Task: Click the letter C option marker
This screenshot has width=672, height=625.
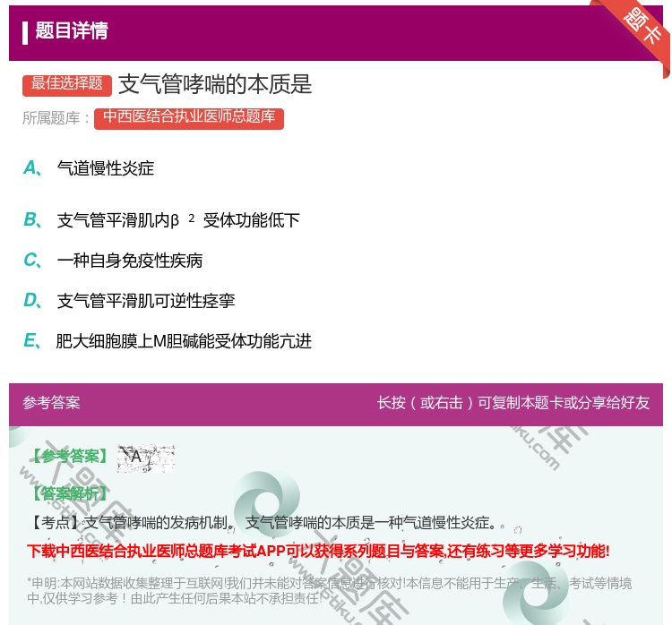Action: tap(30, 261)
